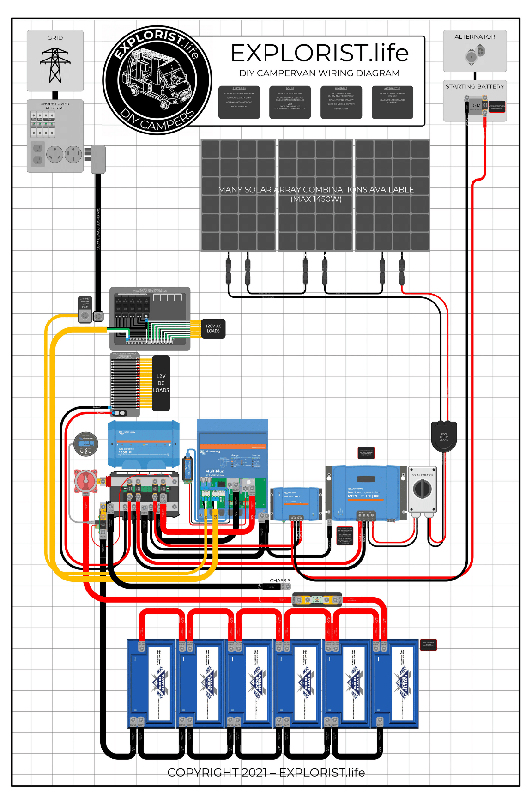
Task: Click the Solar info card in header
Action: coord(290,102)
